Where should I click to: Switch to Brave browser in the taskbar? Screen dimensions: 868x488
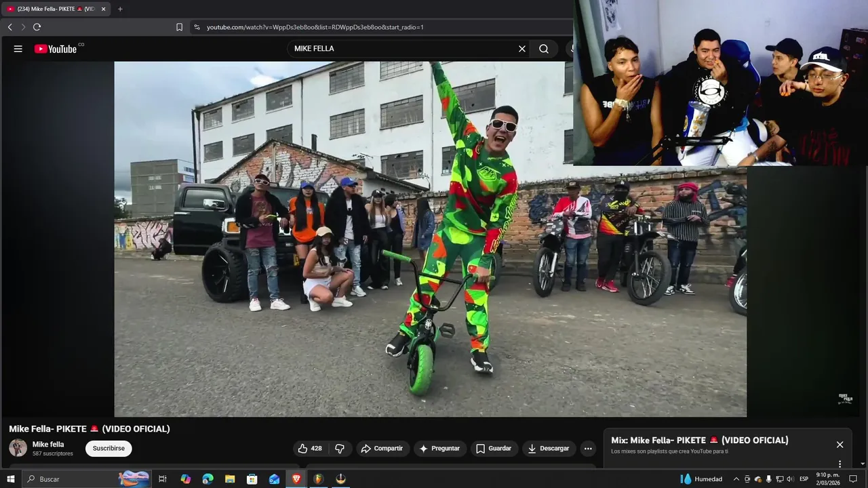(x=296, y=479)
